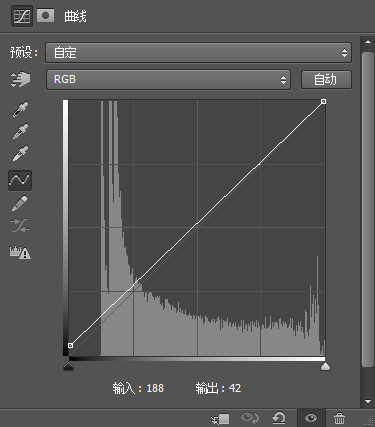Toggle view previous state icon

[250, 418]
